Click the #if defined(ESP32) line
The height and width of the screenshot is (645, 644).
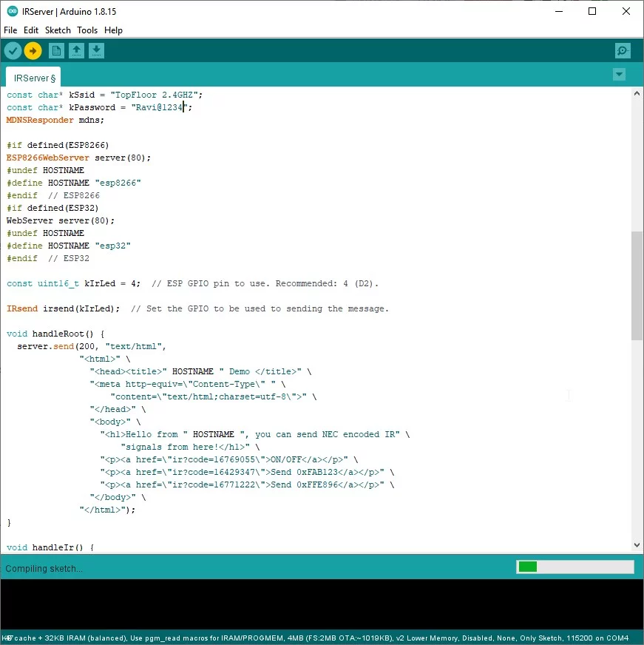[x=52, y=208]
